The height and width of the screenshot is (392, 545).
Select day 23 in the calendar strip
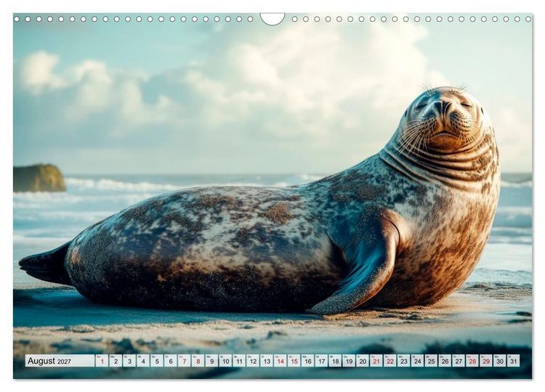[404, 361]
